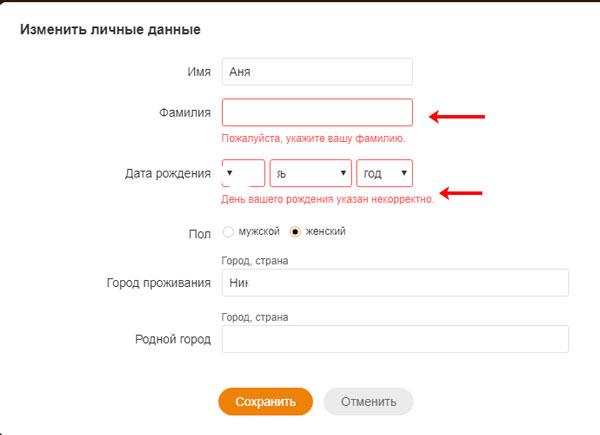Image resolution: width=600 pixels, height=435 pixels.
Task: Click the surname error message text
Action: [x=313, y=137]
